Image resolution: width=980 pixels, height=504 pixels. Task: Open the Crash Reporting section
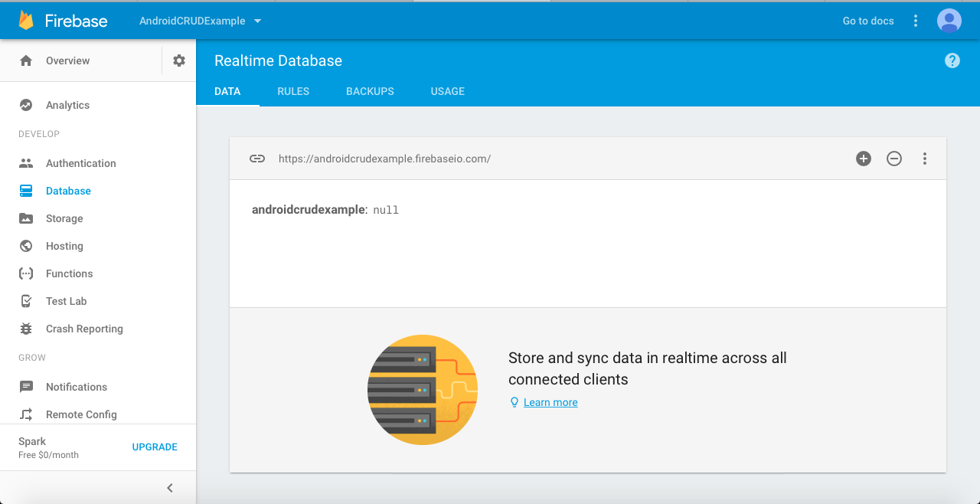click(x=84, y=329)
